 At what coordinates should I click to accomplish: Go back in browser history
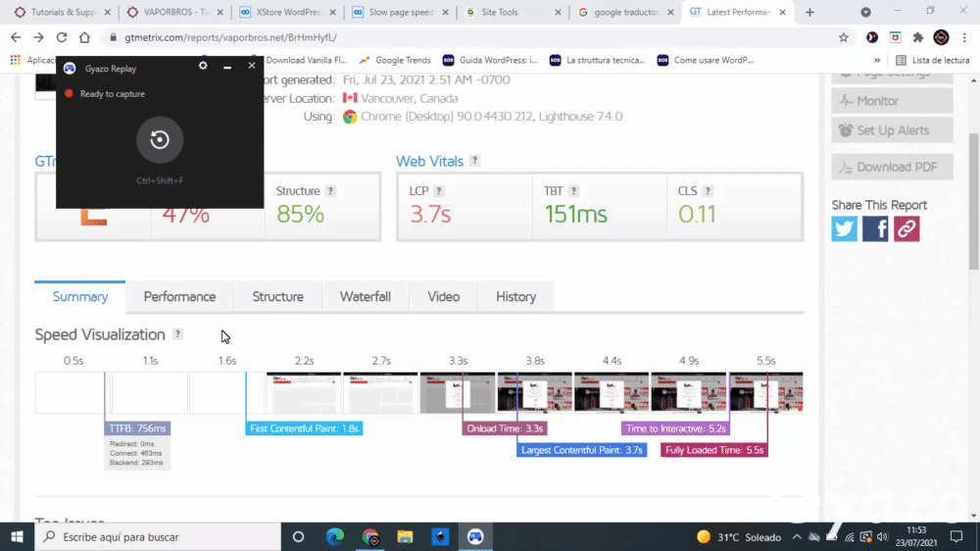[16, 37]
